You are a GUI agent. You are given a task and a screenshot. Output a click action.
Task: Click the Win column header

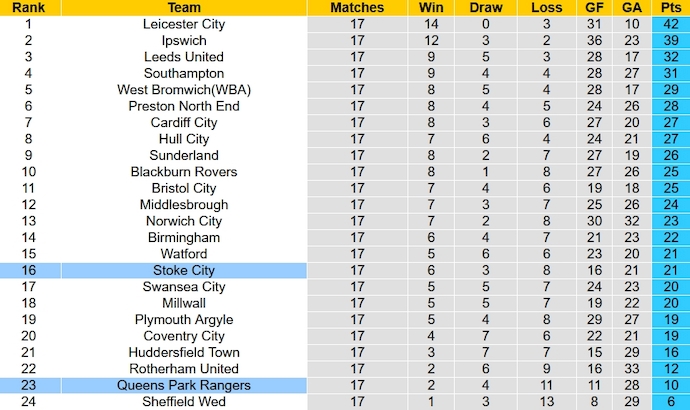point(431,7)
